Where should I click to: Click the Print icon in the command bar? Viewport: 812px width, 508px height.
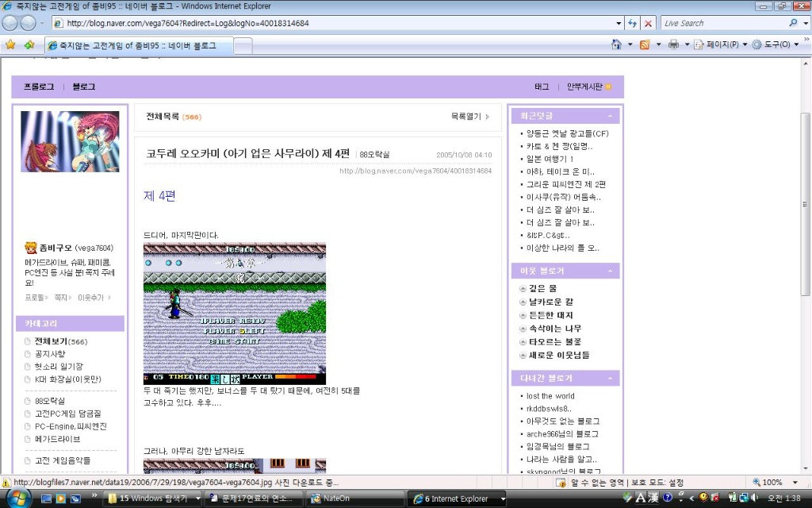(673, 44)
